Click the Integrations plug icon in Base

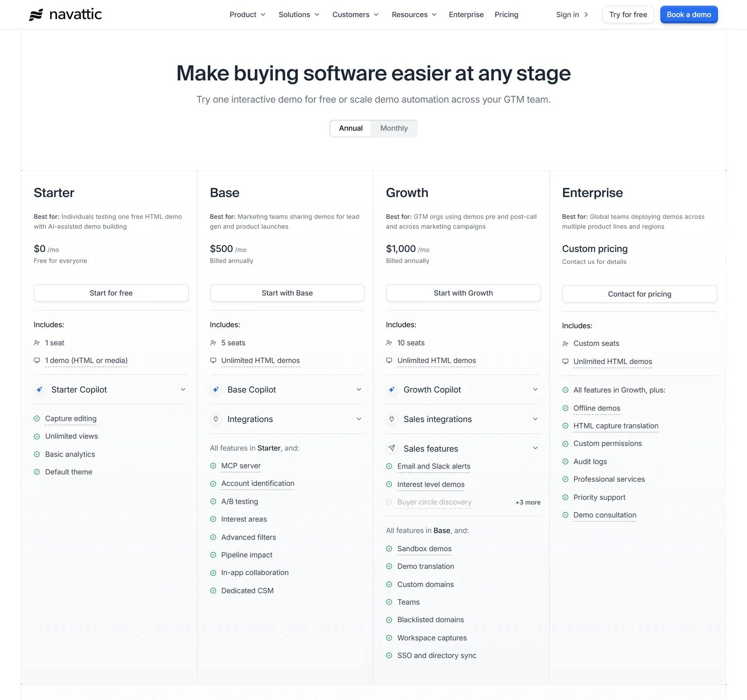(x=215, y=419)
